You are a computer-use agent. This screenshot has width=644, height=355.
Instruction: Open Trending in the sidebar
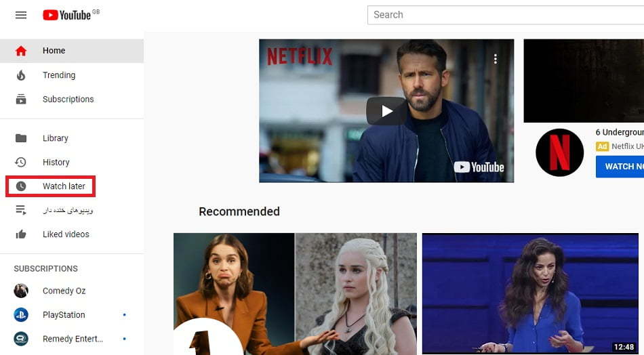[x=72, y=75]
